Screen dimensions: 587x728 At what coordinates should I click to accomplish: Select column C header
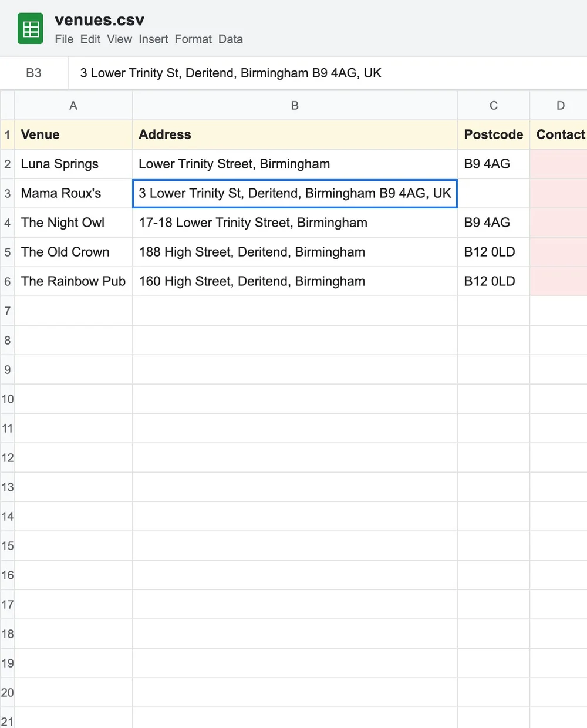click(x=494, y=106)
